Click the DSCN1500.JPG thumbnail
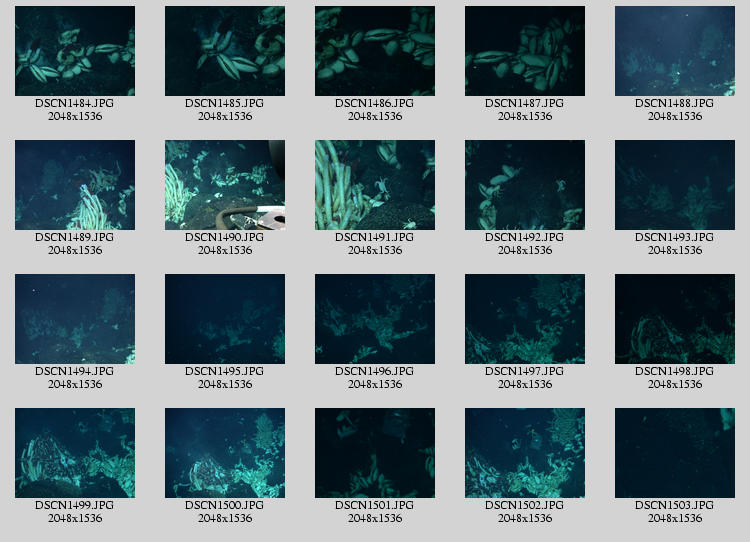Screen dimensions: 750x542 click(225, 453)
